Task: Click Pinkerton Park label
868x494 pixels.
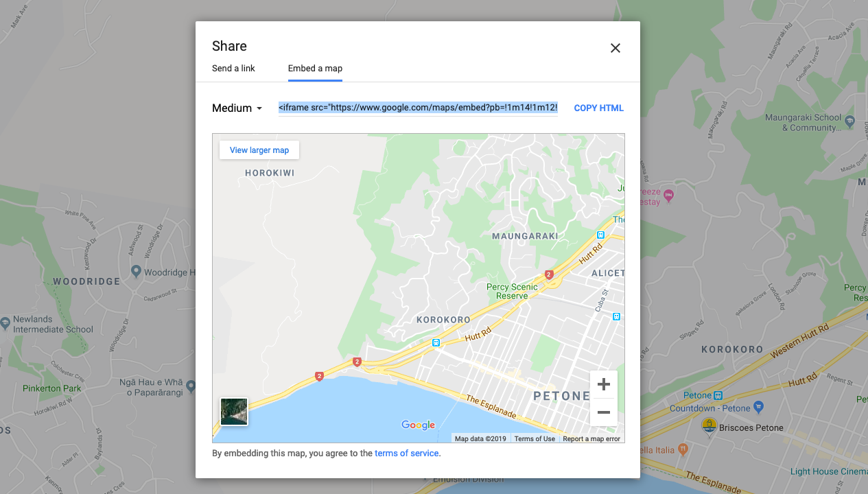Action: tap(52, 388)
